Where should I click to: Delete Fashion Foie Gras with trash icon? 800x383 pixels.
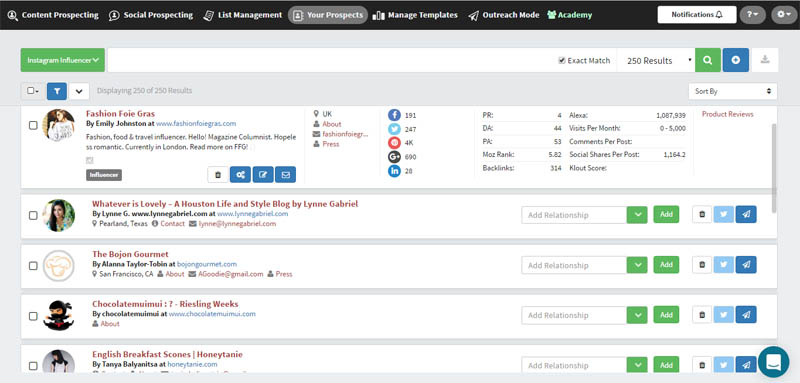pyautogui.click(x=218, y=174)
